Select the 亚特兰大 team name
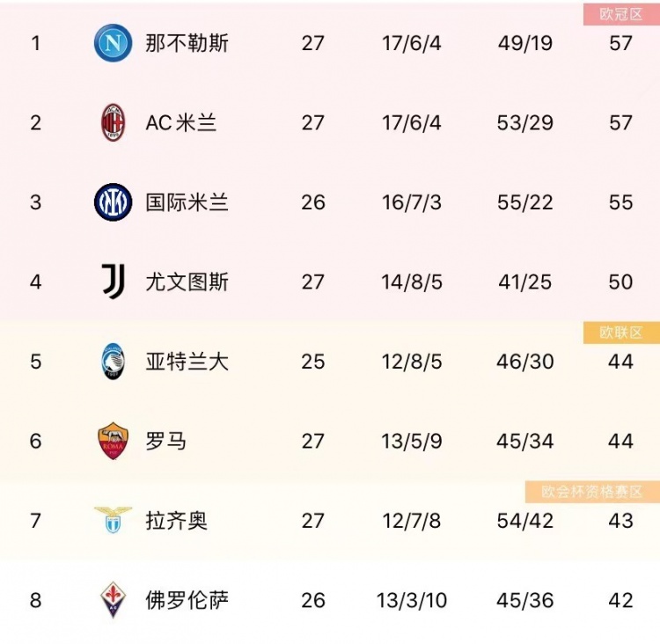 point(187,361)
